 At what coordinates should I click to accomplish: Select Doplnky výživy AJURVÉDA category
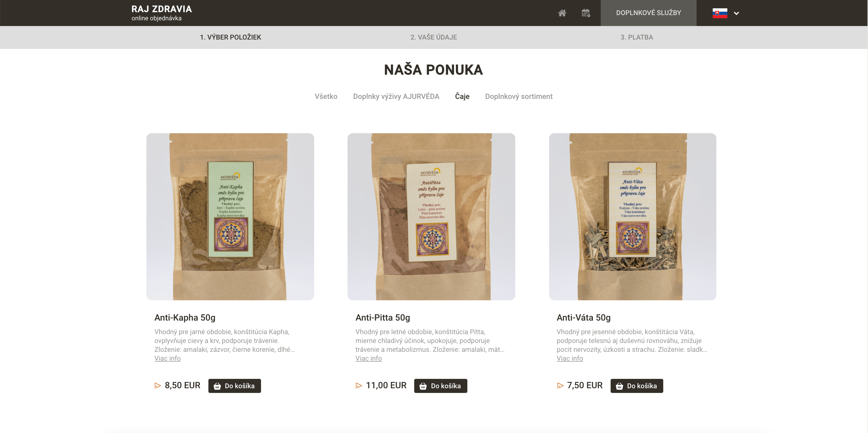click(x=396, y=96)
